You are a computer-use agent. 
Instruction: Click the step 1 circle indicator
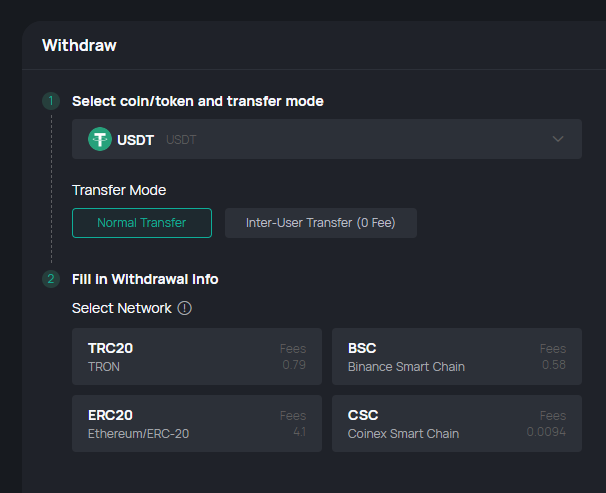[51, 101]
